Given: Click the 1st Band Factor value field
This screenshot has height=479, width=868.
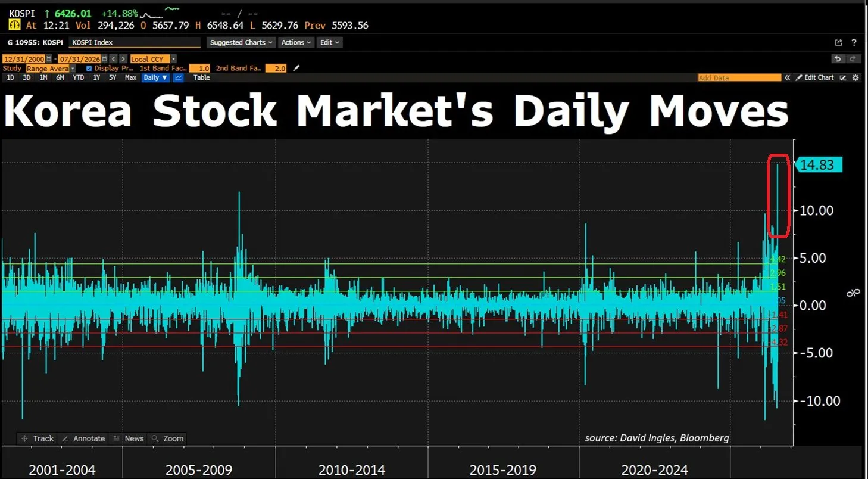Looking at the screenshot, I should pyautogui.click(x=199, y=69).
